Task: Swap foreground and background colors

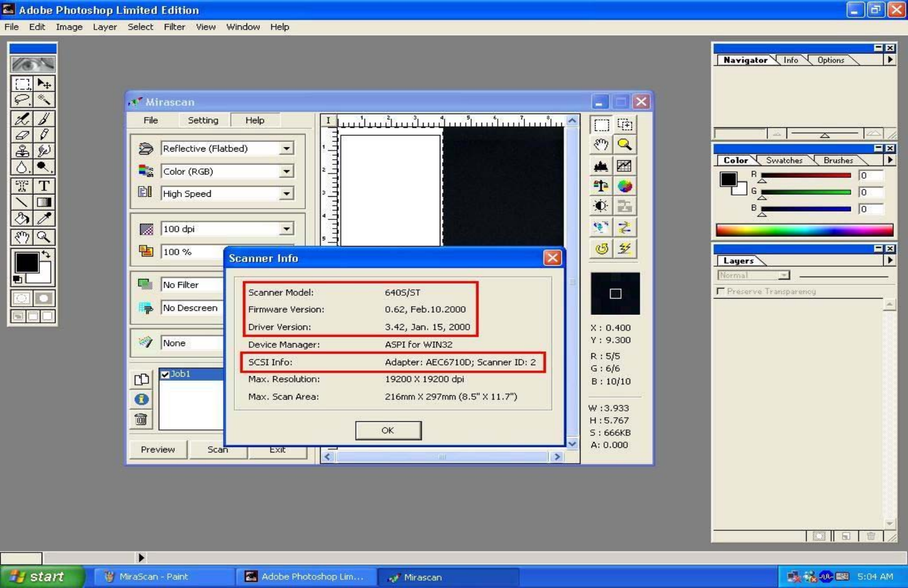Action: coord(46,255)
